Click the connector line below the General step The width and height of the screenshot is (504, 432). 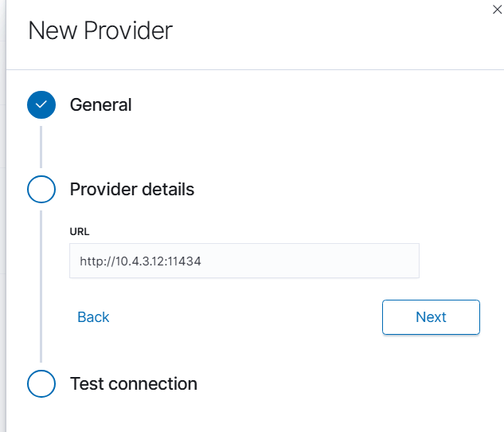click(x=41, y=146)
